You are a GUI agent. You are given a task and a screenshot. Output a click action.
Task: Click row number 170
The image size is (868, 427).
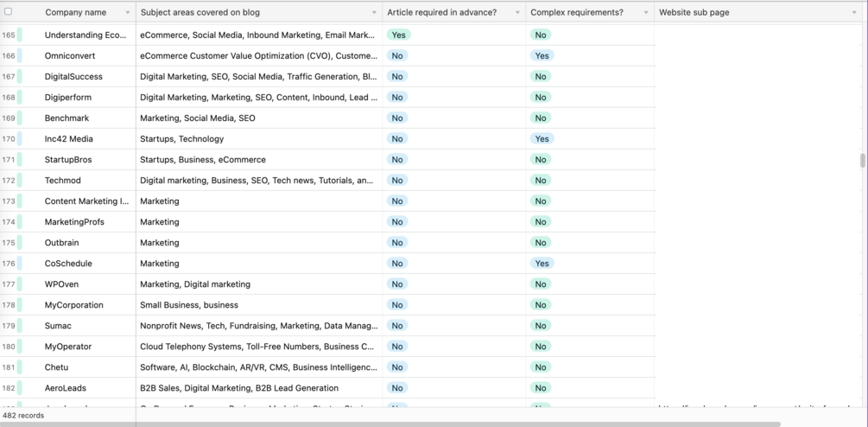(9, 139)
